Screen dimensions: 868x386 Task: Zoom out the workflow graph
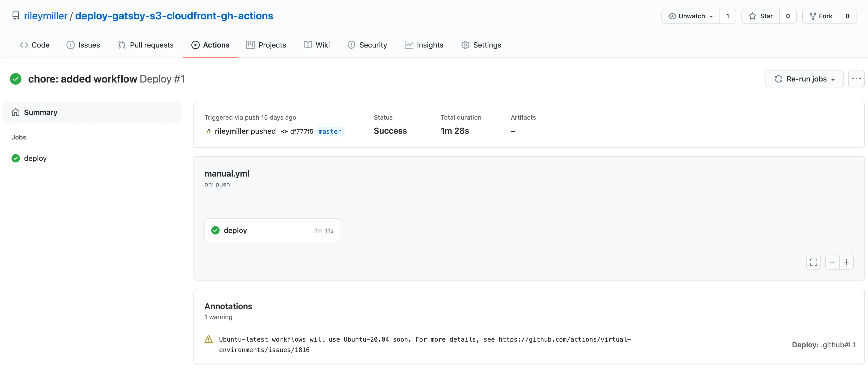(832, 262)
